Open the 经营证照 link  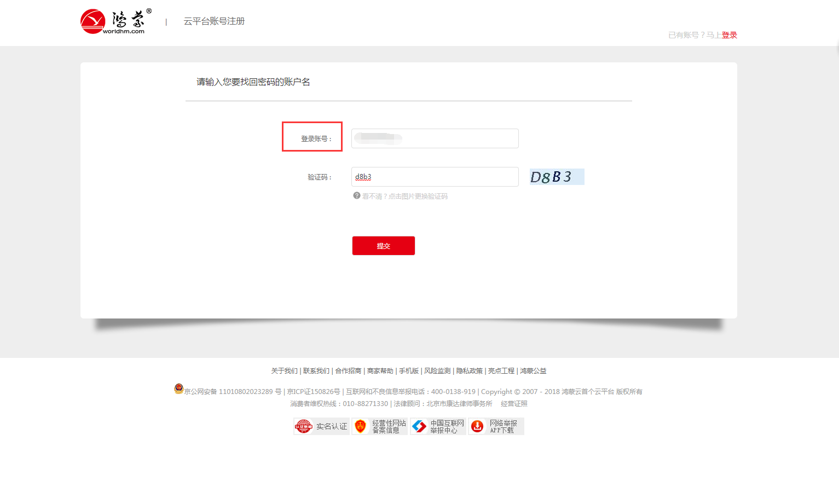click(514, 404)
